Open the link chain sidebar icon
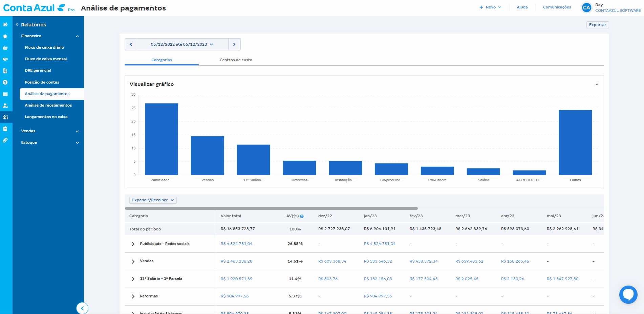 pos(5,140)
